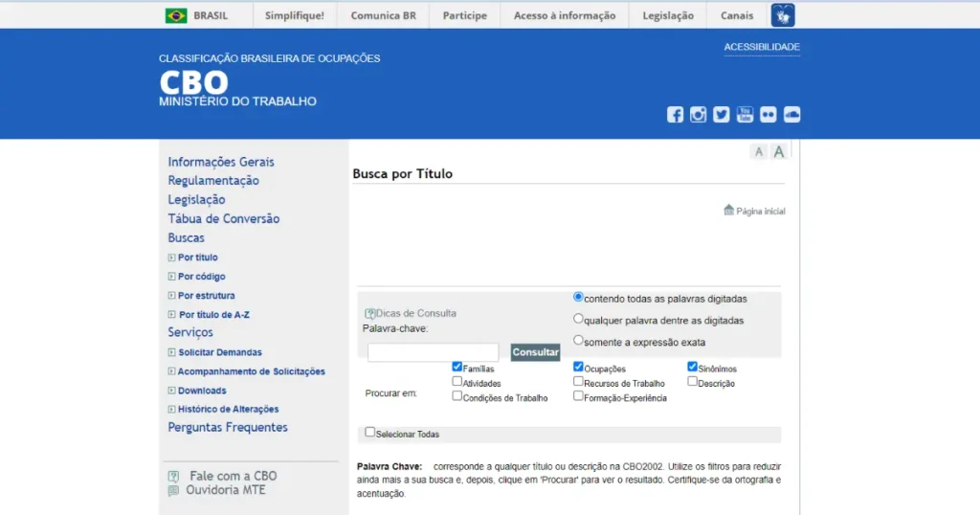Click the 'Página inicial' text link
The width and height of the screenshot is (980, 515).
point(761,212)
